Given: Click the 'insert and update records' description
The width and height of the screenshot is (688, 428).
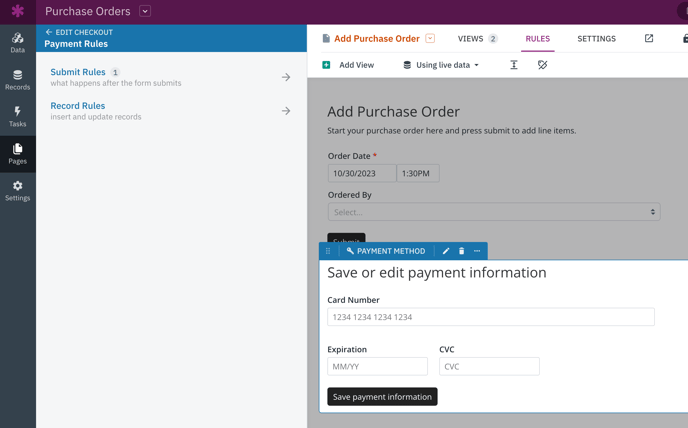Looking at the screenshot, I should [x=96, y=117].
